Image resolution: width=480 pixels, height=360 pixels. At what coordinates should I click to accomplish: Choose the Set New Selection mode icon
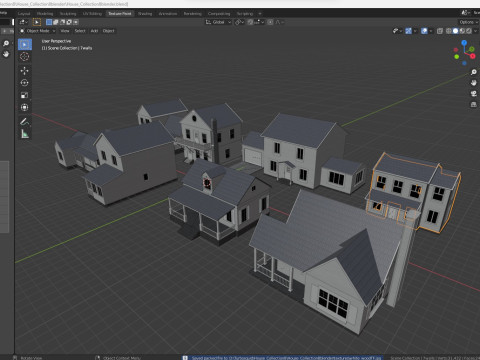coord(49,22)
